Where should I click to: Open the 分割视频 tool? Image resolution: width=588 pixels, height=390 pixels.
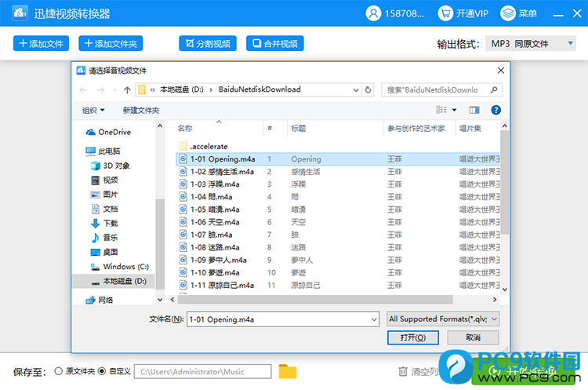click(208, 43)
